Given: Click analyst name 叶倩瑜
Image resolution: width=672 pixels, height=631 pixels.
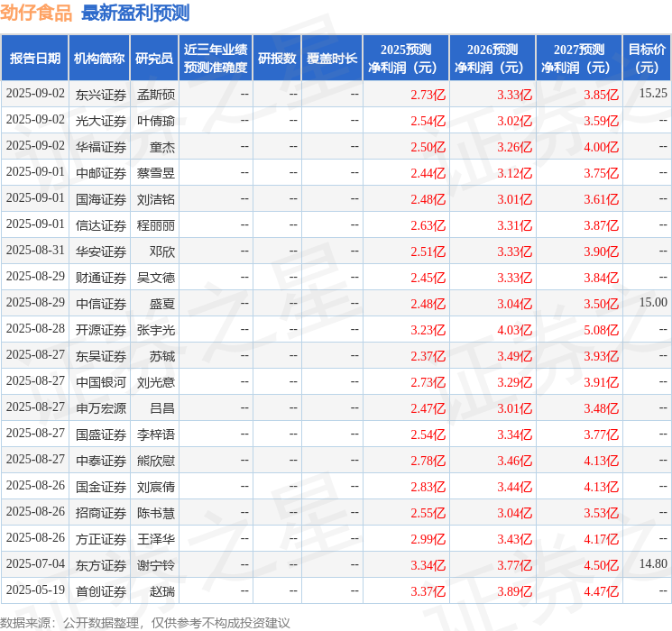Looking at the screenshot, I should [156, 121].
